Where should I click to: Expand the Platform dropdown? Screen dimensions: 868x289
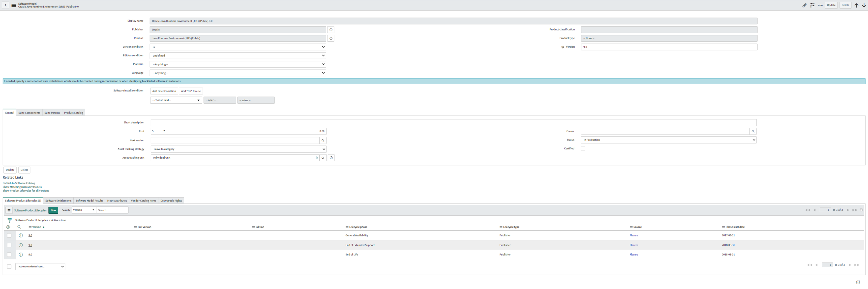[x=238, y=64]
